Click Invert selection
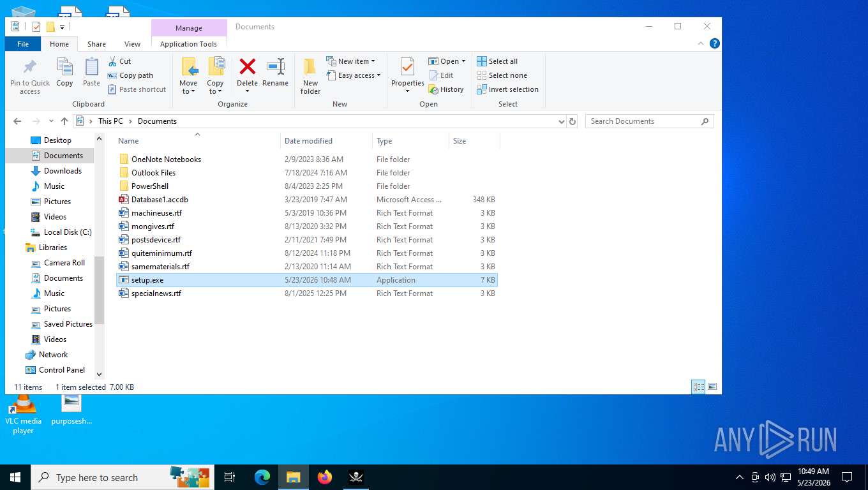This screenshot has width=868, height=490. pyautogui.click(x=508, y=89)
